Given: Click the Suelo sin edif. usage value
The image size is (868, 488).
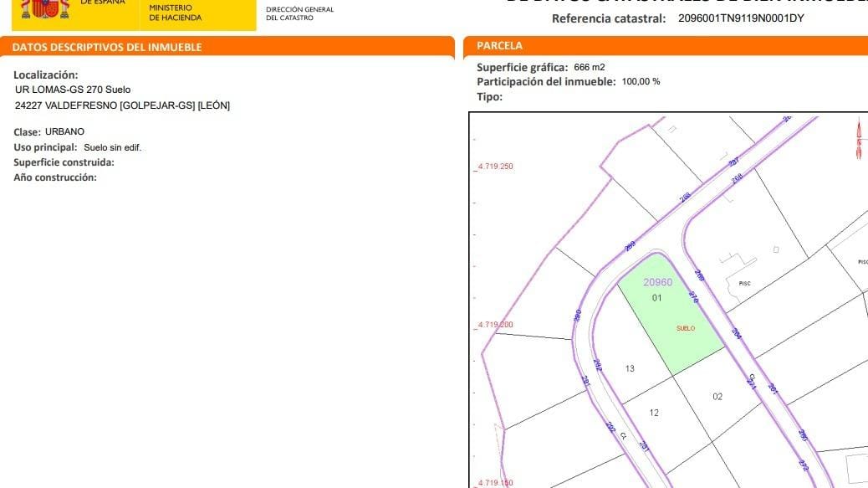Looking at the screenshot, I should tap(112, 147).
